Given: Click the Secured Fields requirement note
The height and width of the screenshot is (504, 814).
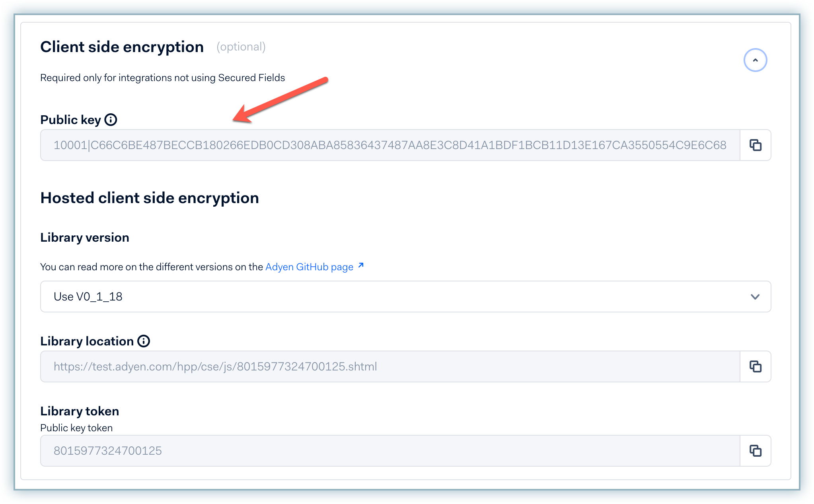Looking at the screenshot, I should 162,78.
